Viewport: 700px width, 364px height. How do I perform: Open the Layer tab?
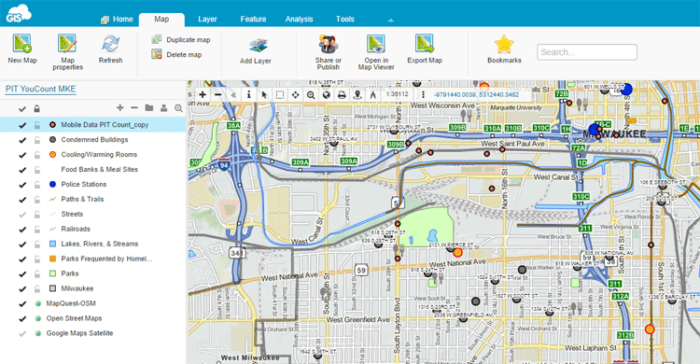(x=207, y=19)
